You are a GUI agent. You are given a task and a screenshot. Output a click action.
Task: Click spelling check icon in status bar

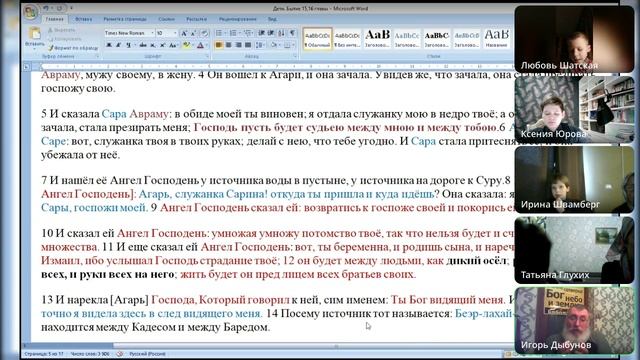120,354
